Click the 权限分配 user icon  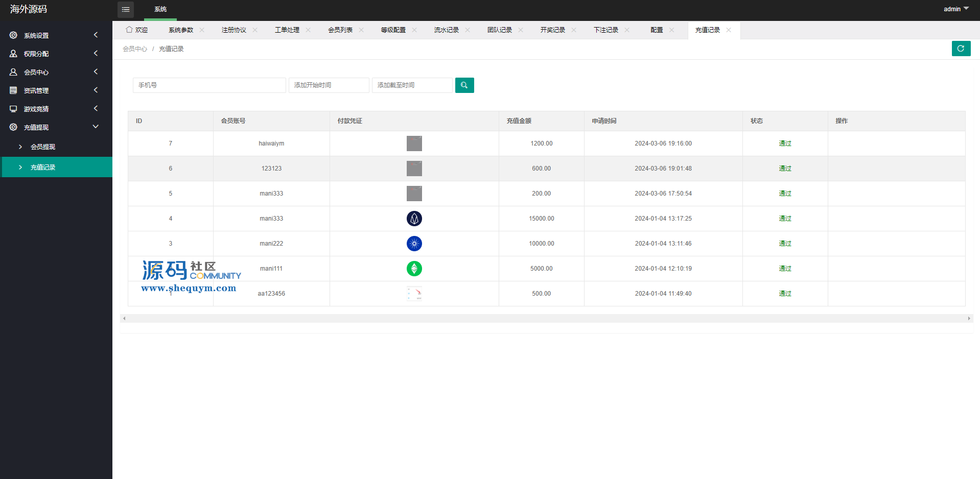point(13,54)
